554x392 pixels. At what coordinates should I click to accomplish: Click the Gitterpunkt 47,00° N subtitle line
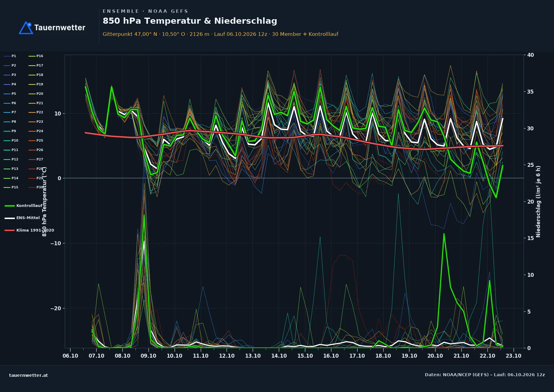[x=221, y=34]
